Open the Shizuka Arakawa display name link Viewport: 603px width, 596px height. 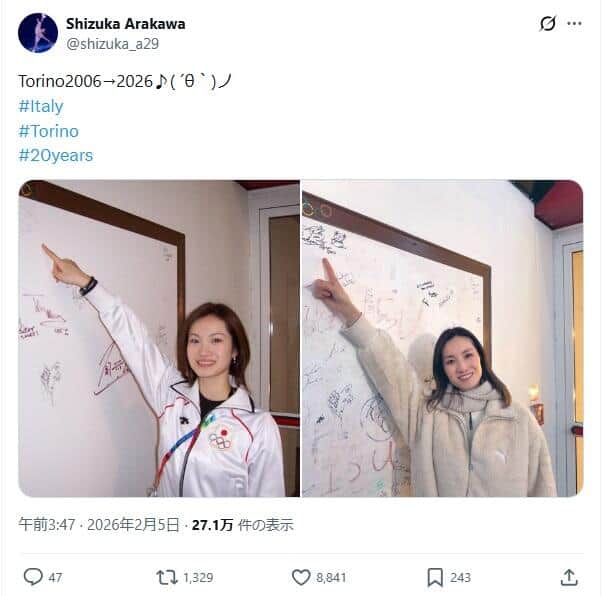pos(125,24)
